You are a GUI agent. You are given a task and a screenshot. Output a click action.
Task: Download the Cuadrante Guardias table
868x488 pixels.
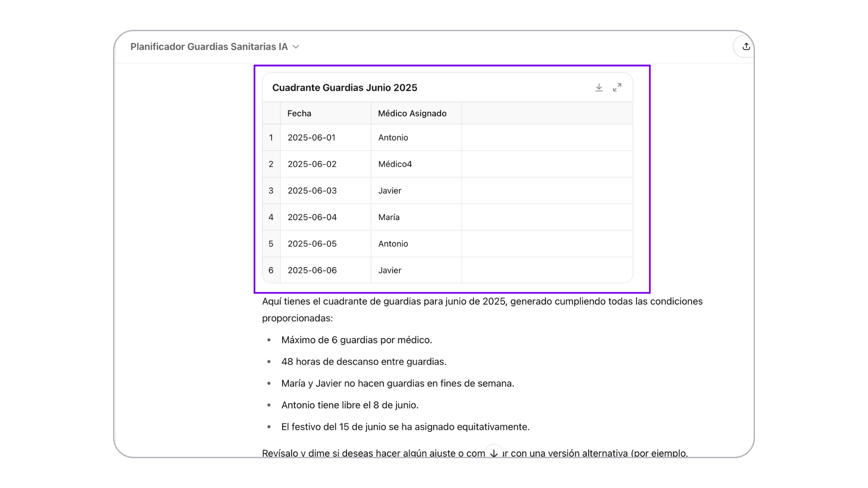pyautogui.click(x=599, y=88)
